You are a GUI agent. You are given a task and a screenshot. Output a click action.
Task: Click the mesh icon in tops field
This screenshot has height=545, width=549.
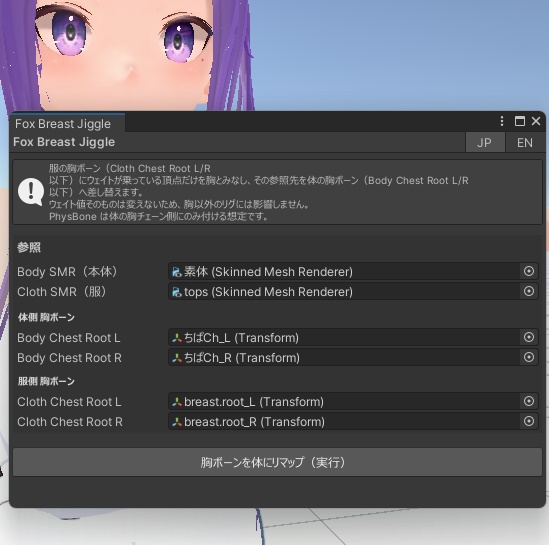(x=176, y=292)
